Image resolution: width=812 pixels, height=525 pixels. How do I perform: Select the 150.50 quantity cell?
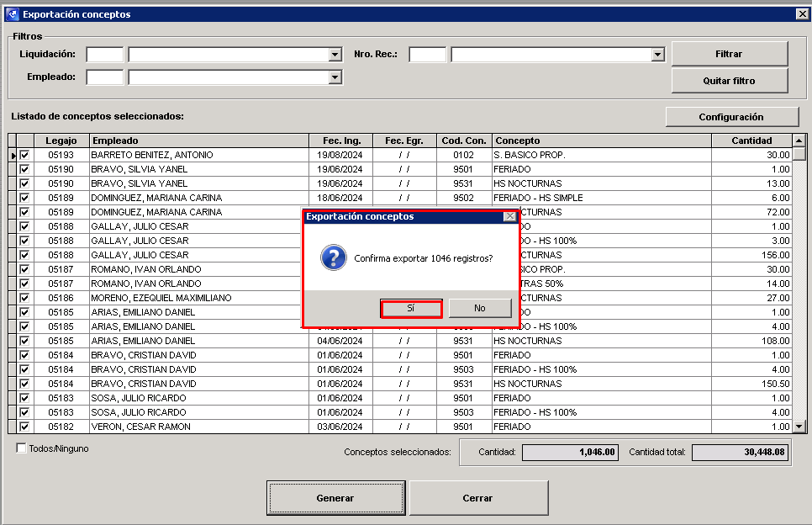click(752, 384)
